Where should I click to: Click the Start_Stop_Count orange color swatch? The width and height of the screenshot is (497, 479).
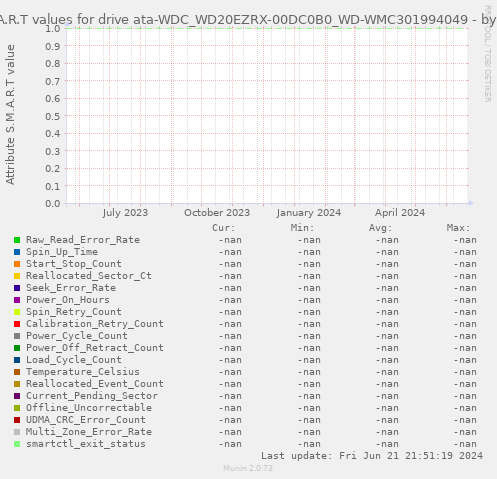(x=17, y=264)
